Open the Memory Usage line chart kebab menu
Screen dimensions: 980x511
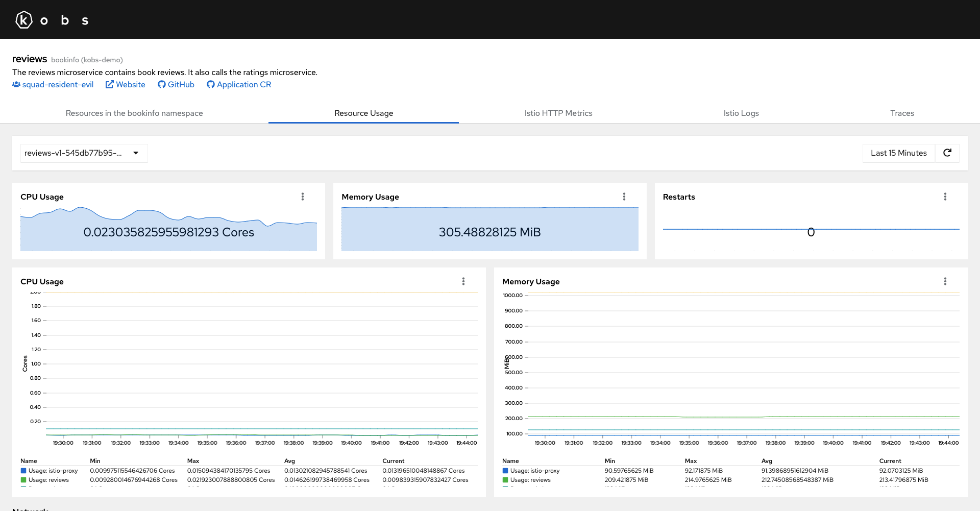pos(945,281)
